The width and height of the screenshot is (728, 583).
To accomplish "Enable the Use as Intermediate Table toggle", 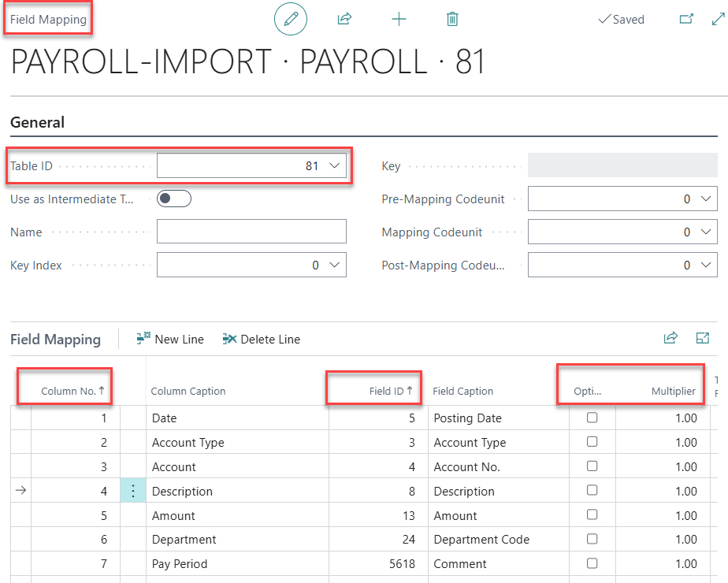I will point(173,199).
